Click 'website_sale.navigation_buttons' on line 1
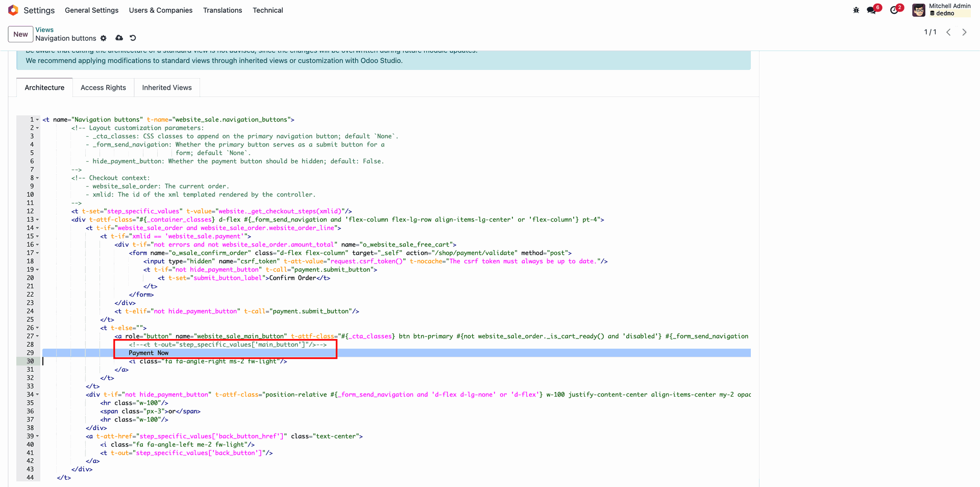 pos(233,119)
